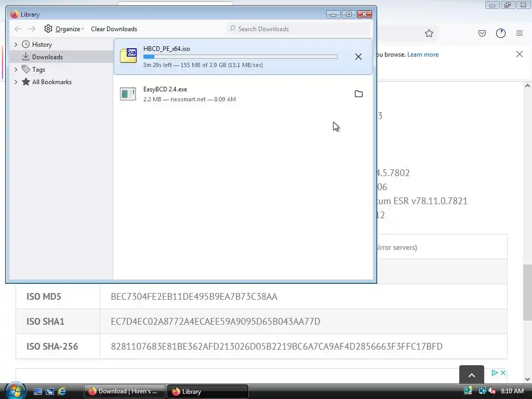Switch to Library taskbar window
532x399 pixels.
click(208, 392)
